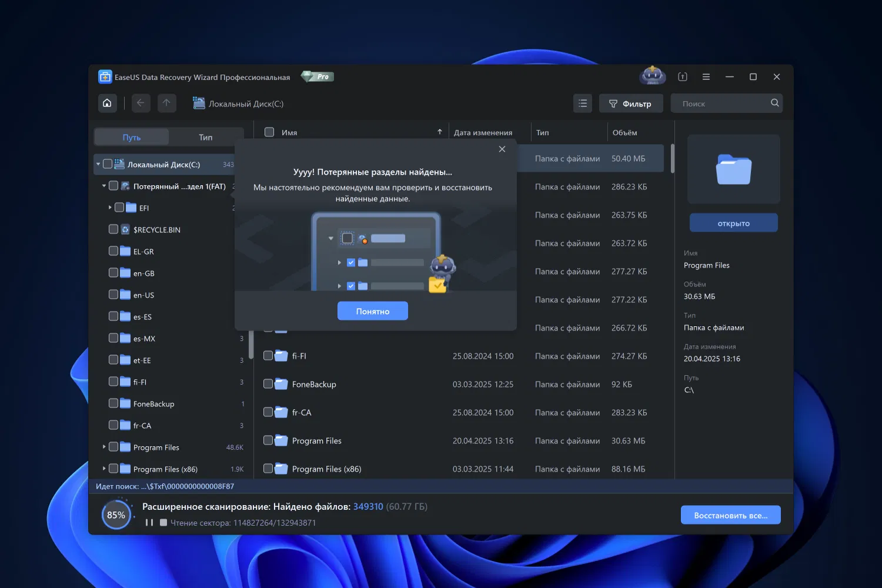Click the 50.40 МБ size cell
This screenshot has height=588, width=882.
[x=628, y=158]
